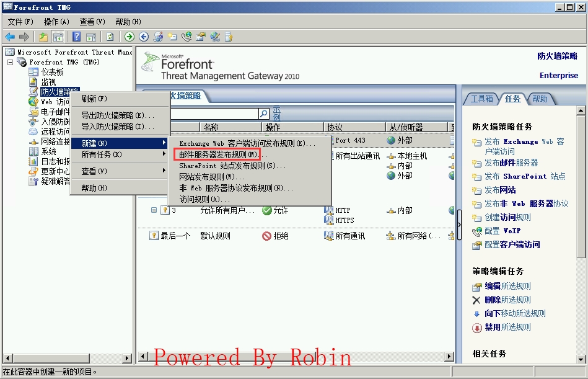The height and width of the screenshot is (379, 588).
Task: Toggle the console tree pane icon
Action: (58, 37)
